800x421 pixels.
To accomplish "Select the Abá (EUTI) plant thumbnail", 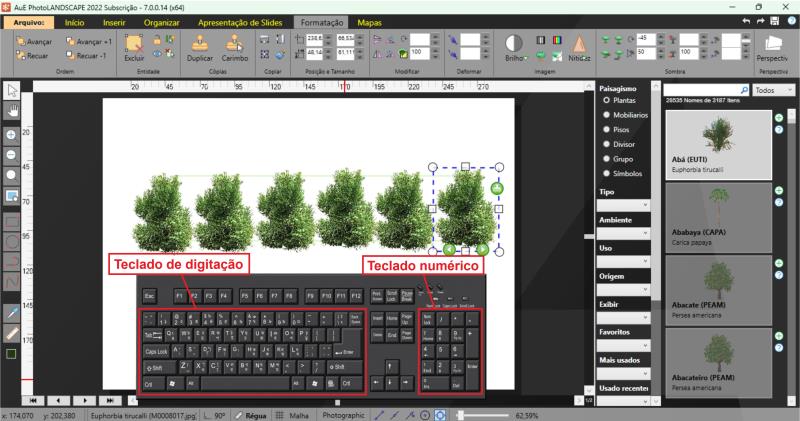I will (718, 145).
